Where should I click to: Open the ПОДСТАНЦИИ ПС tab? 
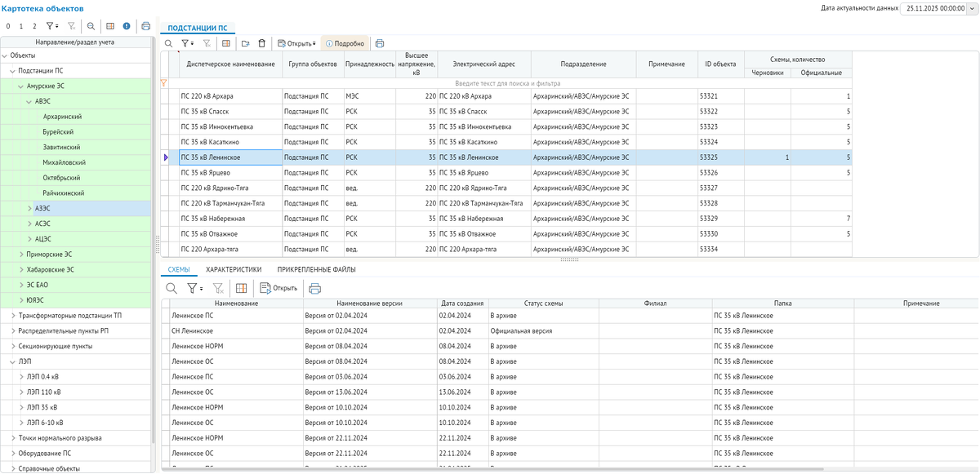198,28
